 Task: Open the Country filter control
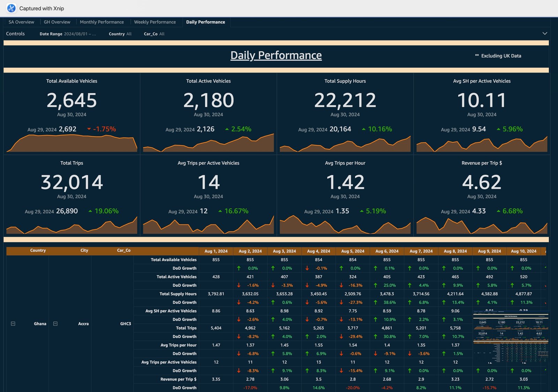120,34
